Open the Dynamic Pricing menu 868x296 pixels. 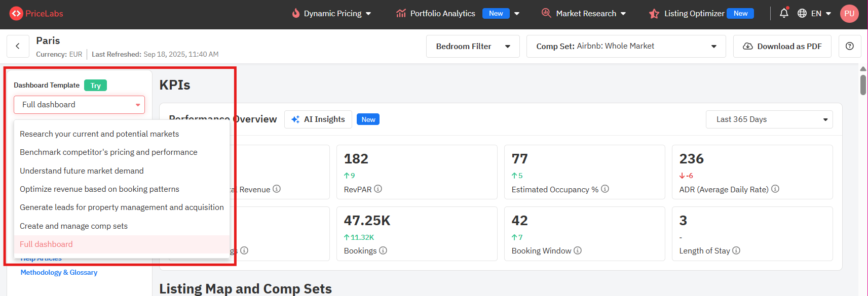(x=332, y=14)
